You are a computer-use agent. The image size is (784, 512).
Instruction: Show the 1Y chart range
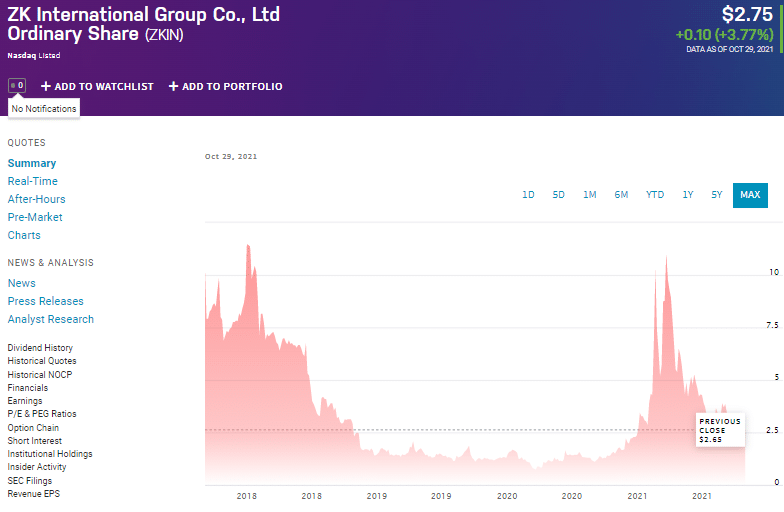[688, 194]
